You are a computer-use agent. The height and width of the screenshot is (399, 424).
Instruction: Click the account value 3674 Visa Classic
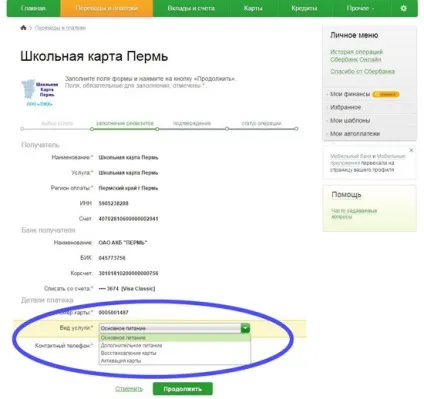(127, 289)
